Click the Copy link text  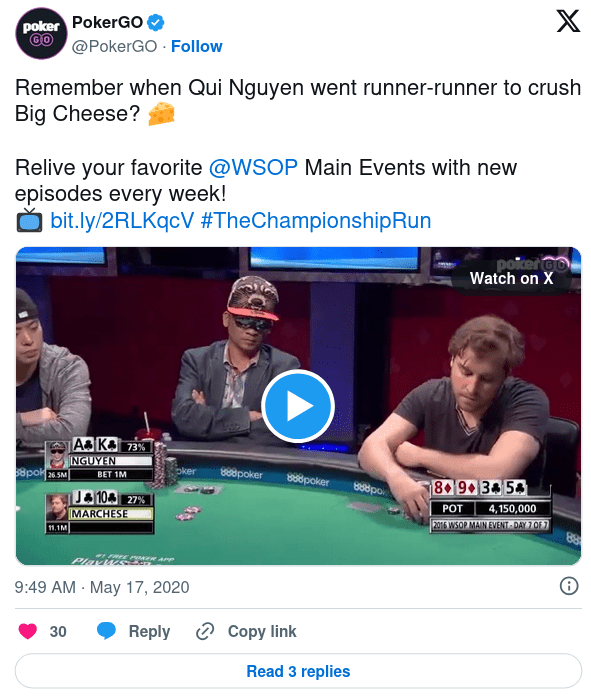[262, 631]
